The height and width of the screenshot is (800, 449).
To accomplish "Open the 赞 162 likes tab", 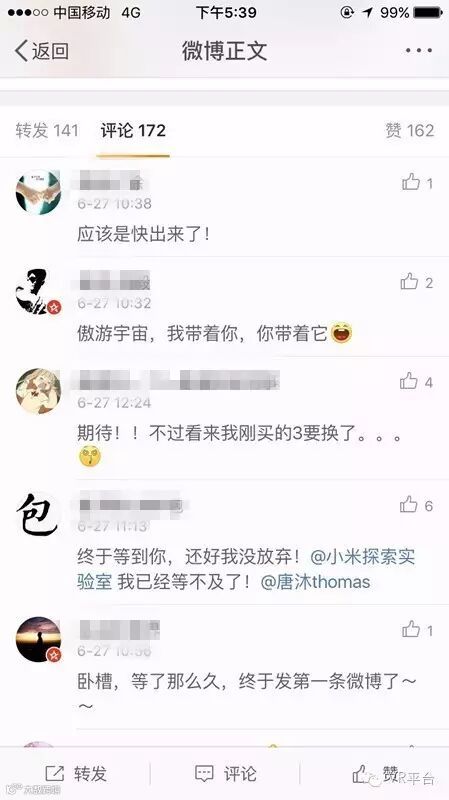I will [410, 131].
